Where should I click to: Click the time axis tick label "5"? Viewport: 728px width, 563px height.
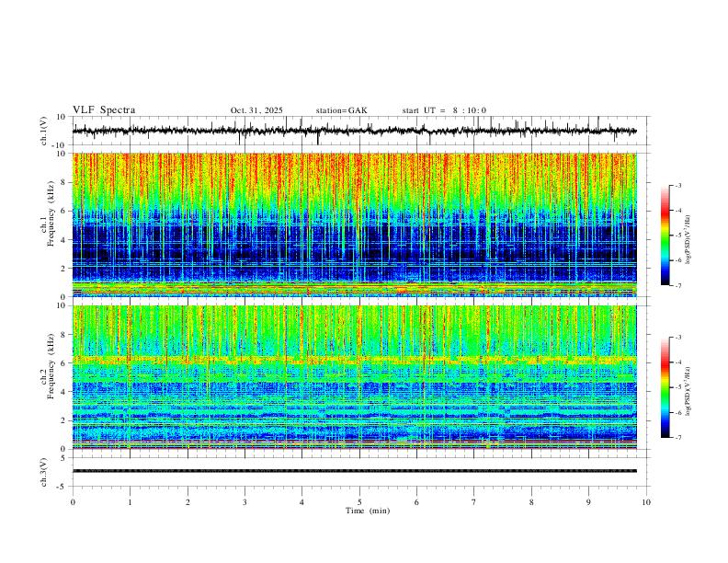point(359,502)
